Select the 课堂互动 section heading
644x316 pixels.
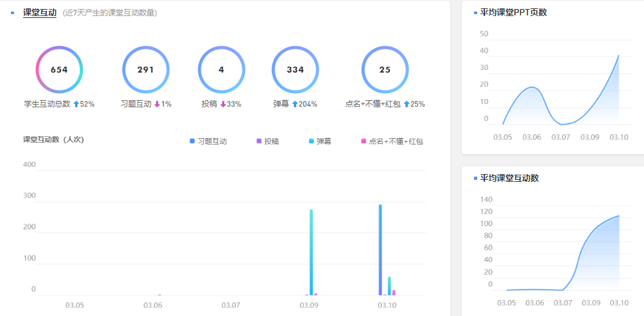click(x=40, y=12)
